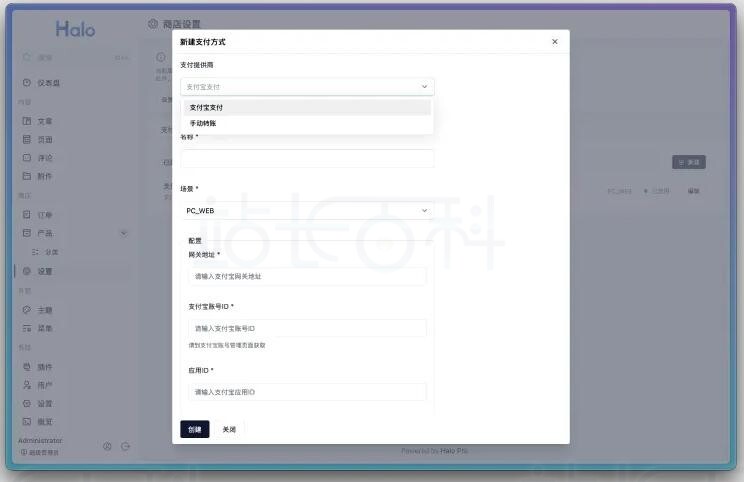Expand the 场景 PC_WEB dropdown
The image size is (744, 482).
click(307, 211)
